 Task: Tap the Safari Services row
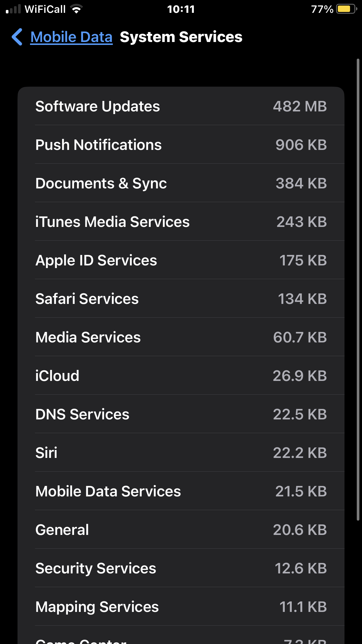181,299
